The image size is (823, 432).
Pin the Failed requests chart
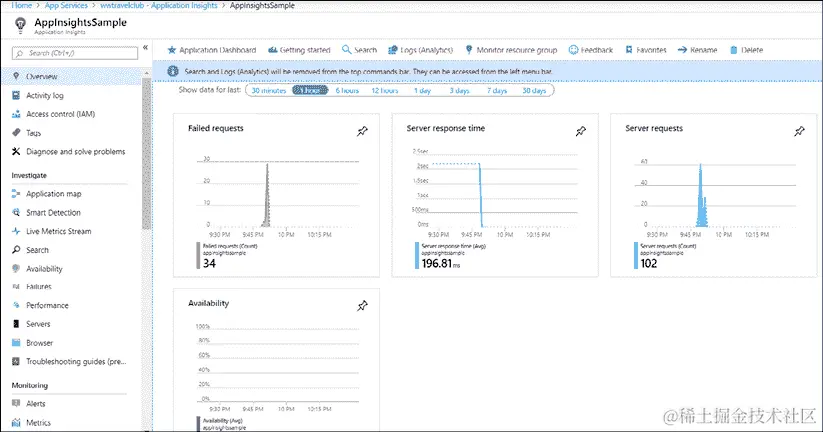[x=362, y=131]
